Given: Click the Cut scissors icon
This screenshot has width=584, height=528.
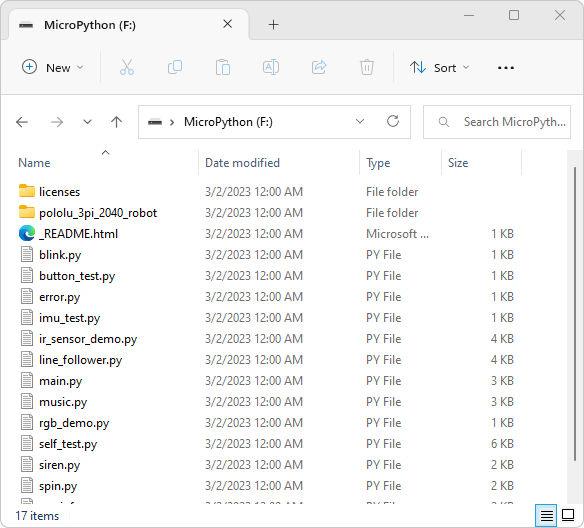Looking at the screenshot, I should (127, 68).
